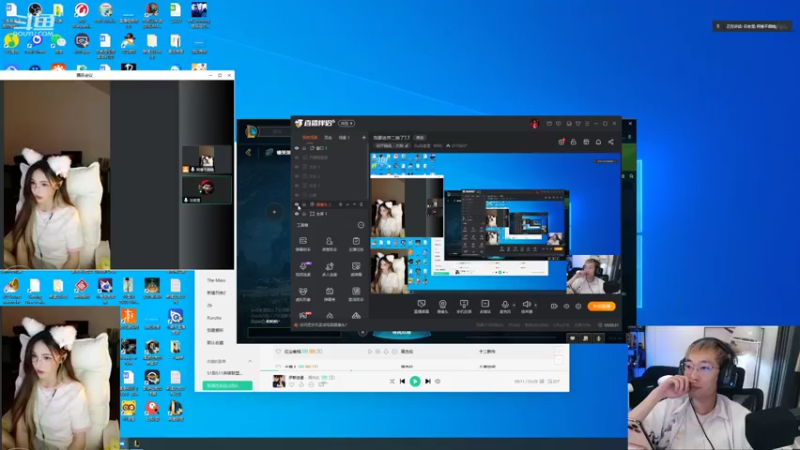Click the share icon in streaming app header
800x450 pixels.
pos(611,142)
